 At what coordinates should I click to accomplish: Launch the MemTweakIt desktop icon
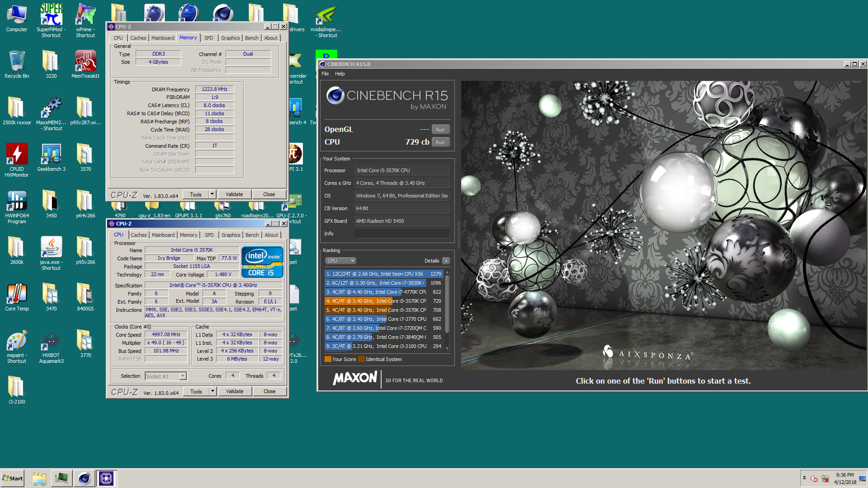click(85, 65)
